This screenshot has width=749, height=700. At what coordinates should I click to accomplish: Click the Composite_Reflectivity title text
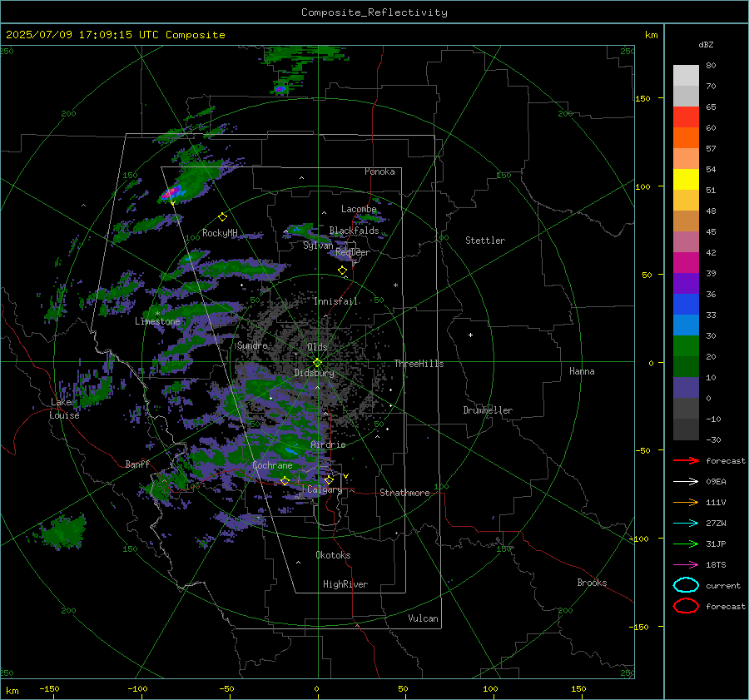[x=374, y=12]
